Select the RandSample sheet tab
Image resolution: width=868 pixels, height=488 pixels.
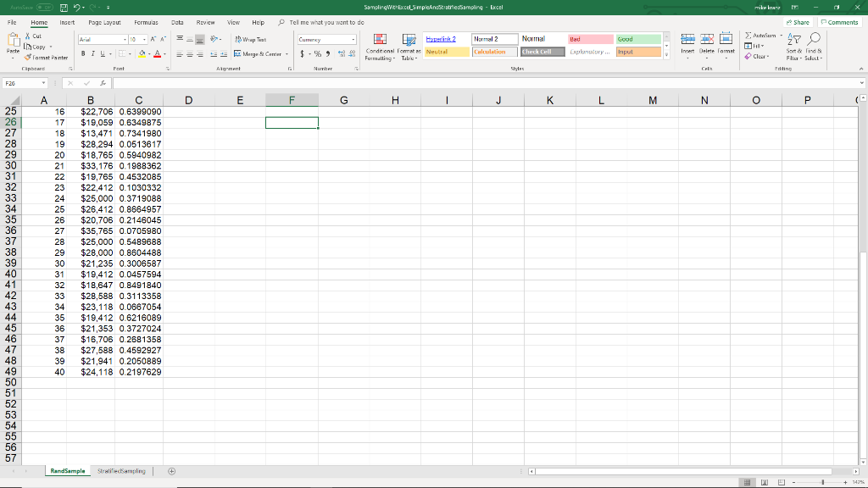(x=68, y=471)
